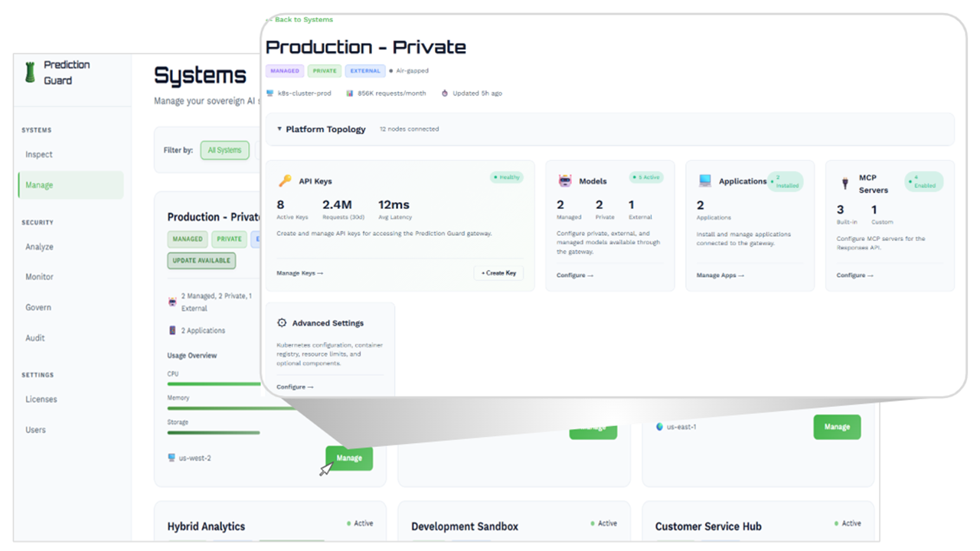
Task: Click the Storage usage bar
Action: tap(214, 432)
